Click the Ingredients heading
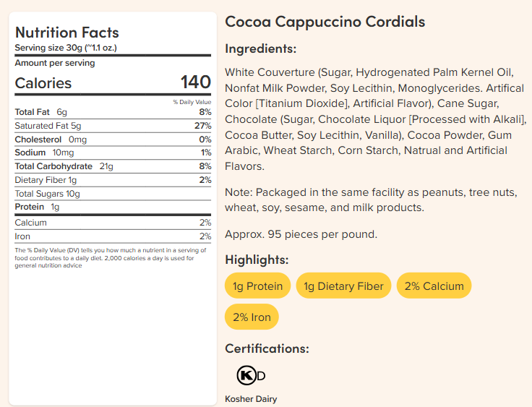Screen dimensions: 532x407 [x=261, y=49]
